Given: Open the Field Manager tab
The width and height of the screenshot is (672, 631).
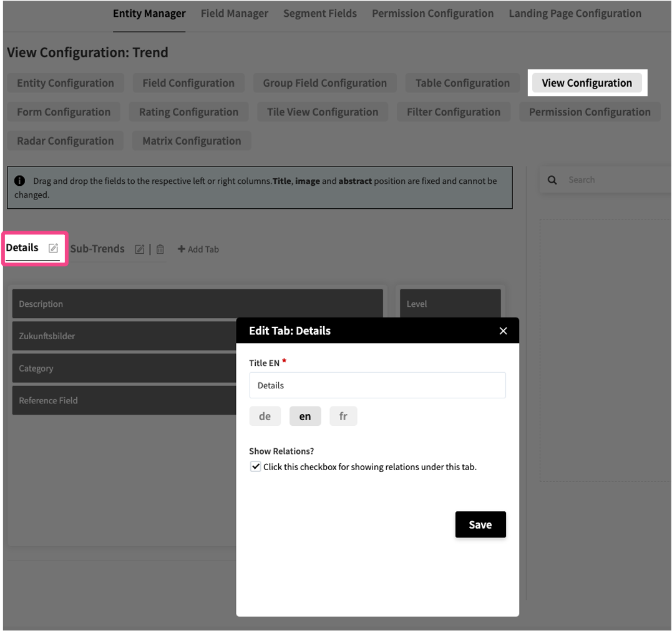Looking at the screenshot, I should [x=234, y=14].
